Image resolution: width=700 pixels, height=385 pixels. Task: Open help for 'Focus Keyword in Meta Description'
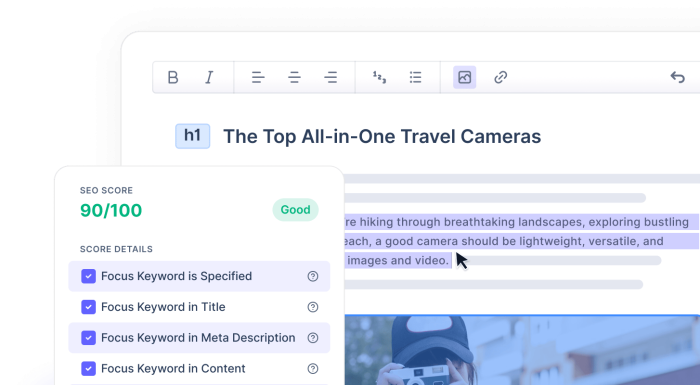[x=313, y=338]
